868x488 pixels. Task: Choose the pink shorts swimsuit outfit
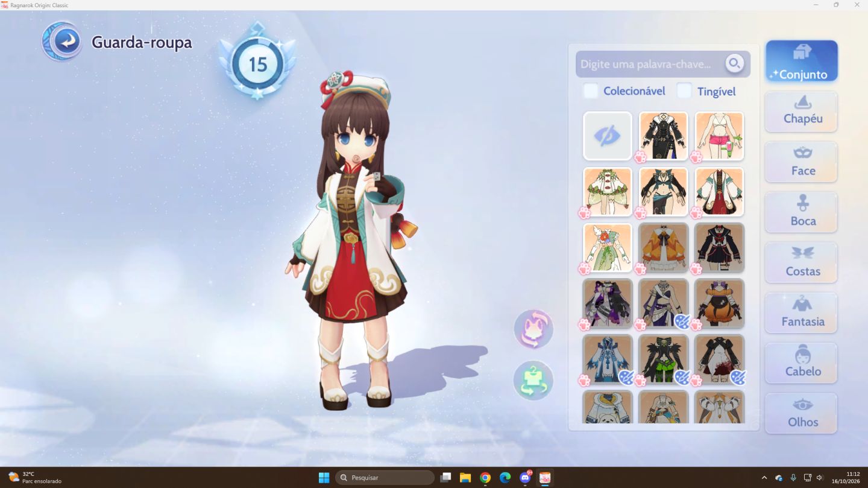[x=719, y=136]
